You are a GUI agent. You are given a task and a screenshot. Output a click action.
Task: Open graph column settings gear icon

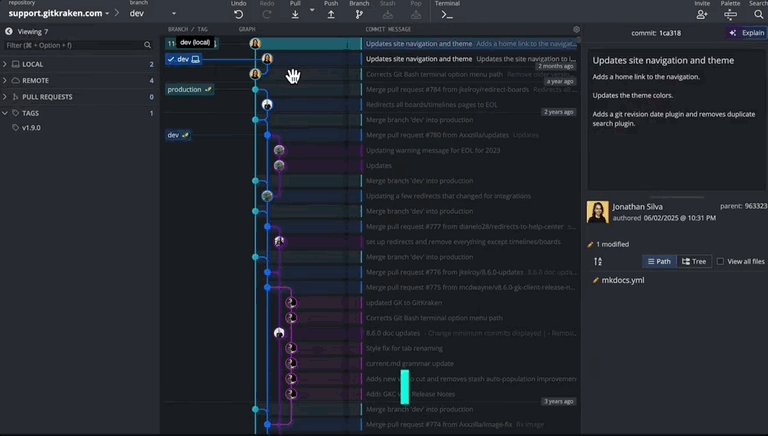(576, 30)
